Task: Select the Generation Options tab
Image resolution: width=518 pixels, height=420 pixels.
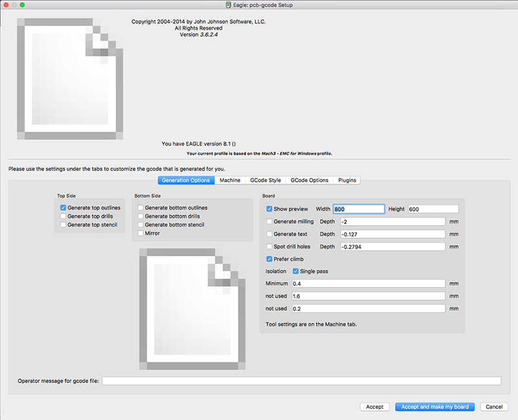Action: 186,181
